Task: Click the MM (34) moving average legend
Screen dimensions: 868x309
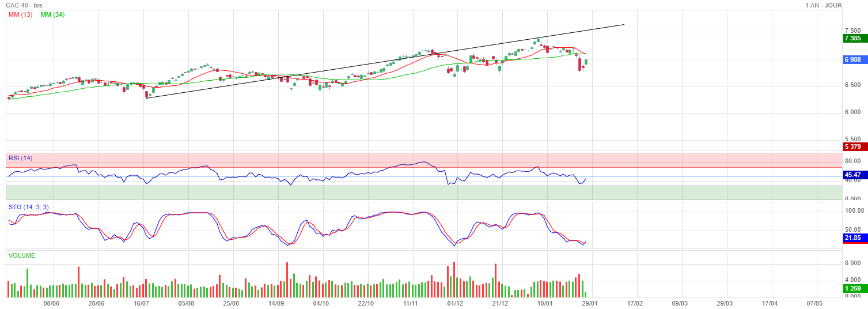Action: pyautogui.click(x=52, y=14)
